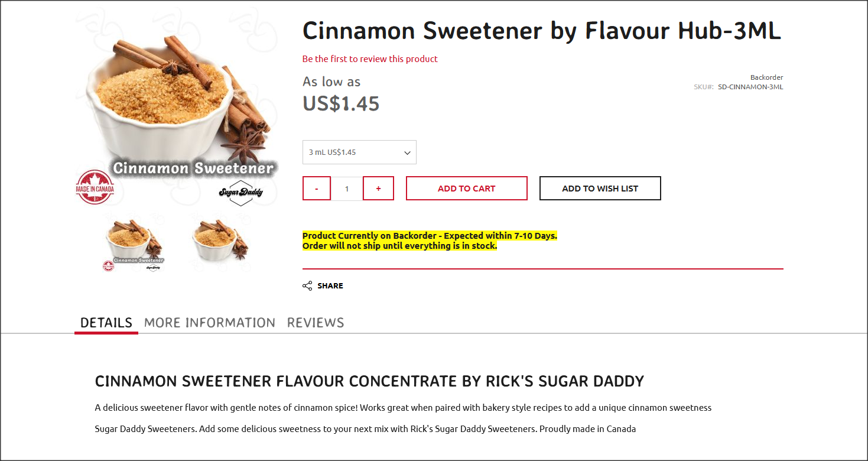Open the Reviews tab
This screenshot has height=461, width=868.
coord(316,323)
